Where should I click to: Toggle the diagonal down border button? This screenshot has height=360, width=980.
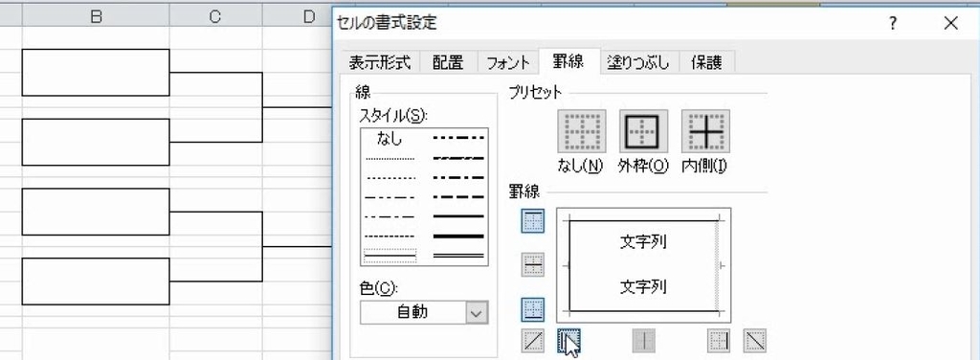[x=754, y=341]
